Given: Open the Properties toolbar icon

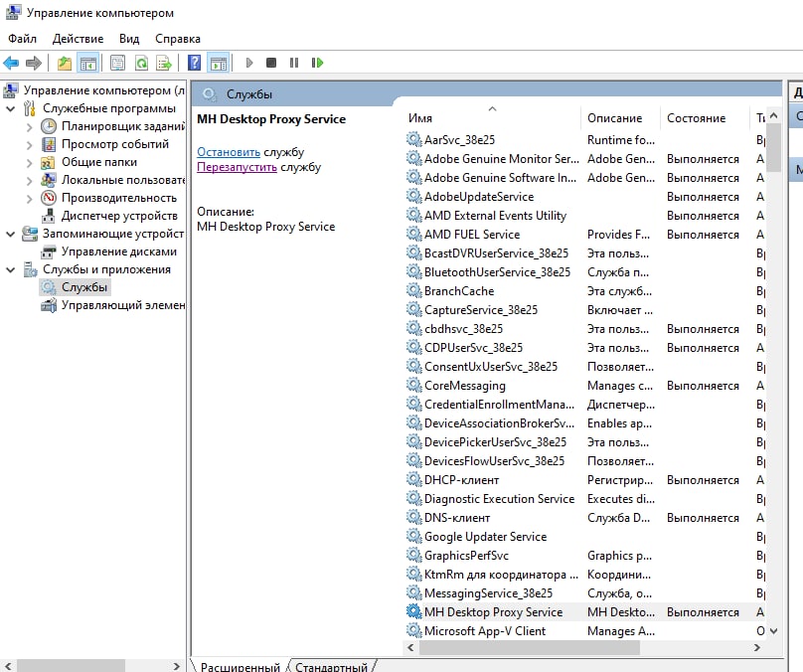Looking at the screenshot, I should click(117, 63).
